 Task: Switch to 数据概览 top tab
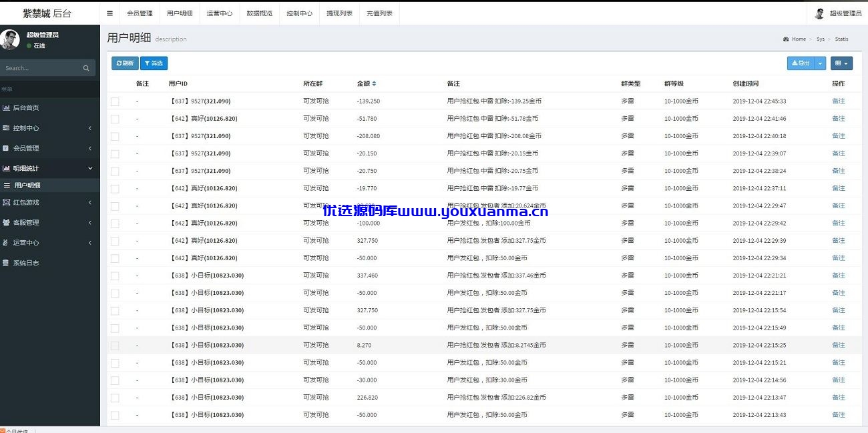point(259,13)
